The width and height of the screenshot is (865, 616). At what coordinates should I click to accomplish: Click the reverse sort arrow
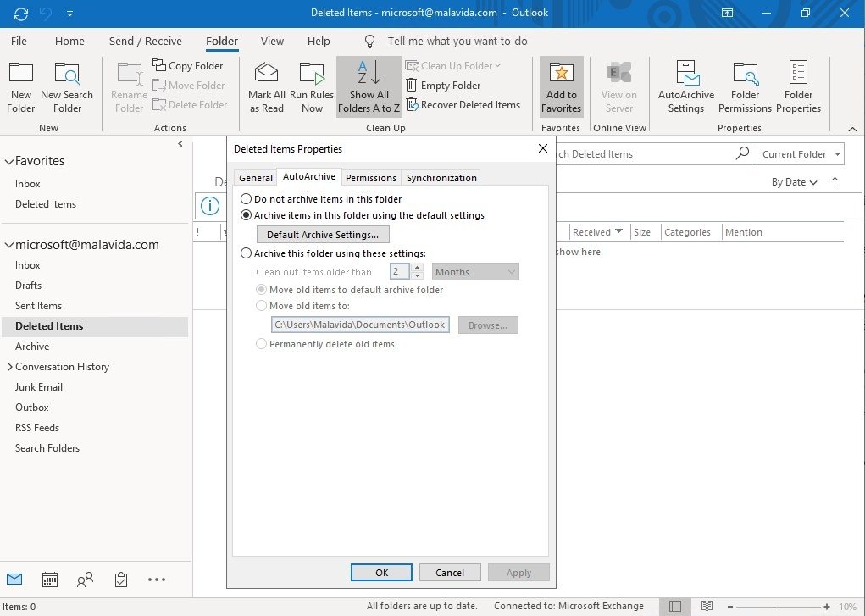(x=835, y=182)
